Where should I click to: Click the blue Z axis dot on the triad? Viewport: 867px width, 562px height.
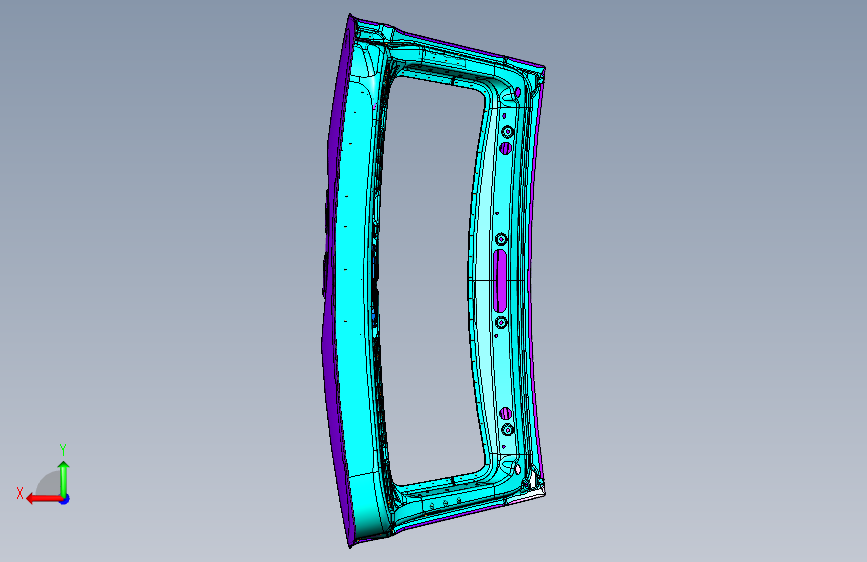tap(65, 499)
